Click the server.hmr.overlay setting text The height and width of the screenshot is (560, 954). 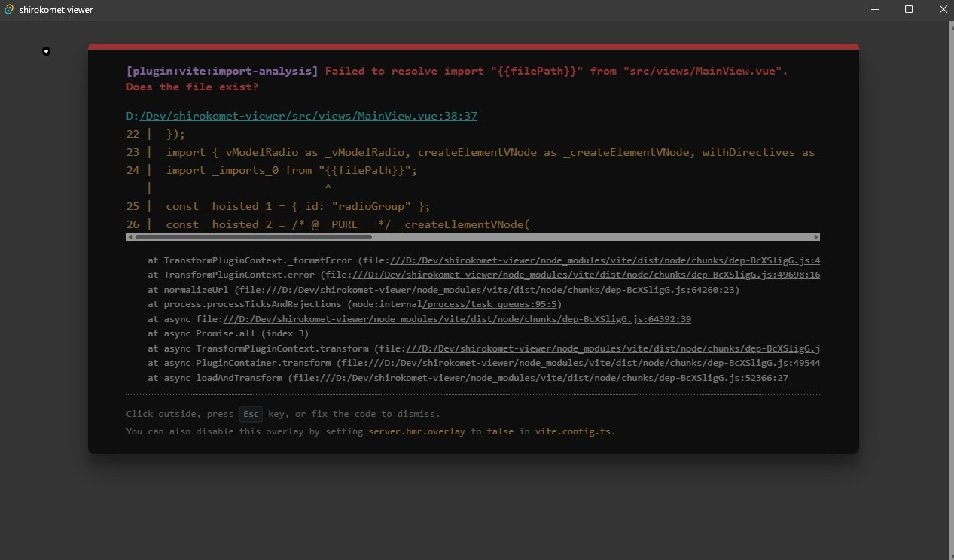pyautogui.click(x=416, y=432)
